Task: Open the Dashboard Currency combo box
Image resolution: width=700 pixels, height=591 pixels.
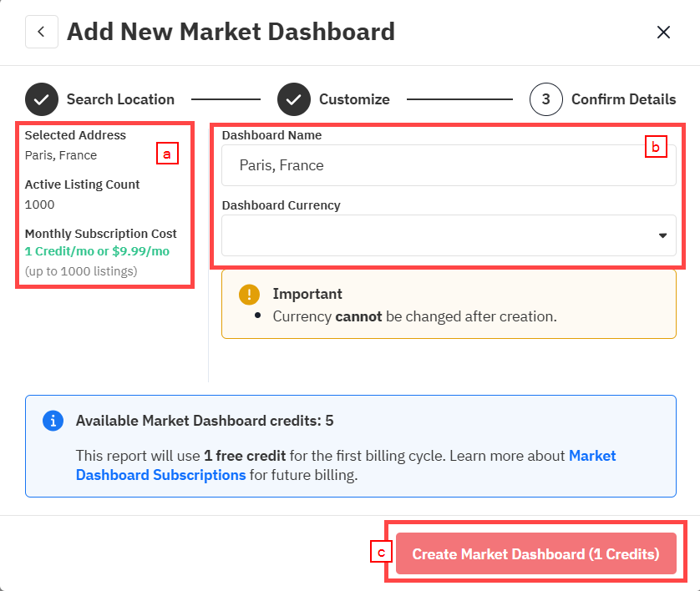Action: pyautogui.click(x=449, y=235)
